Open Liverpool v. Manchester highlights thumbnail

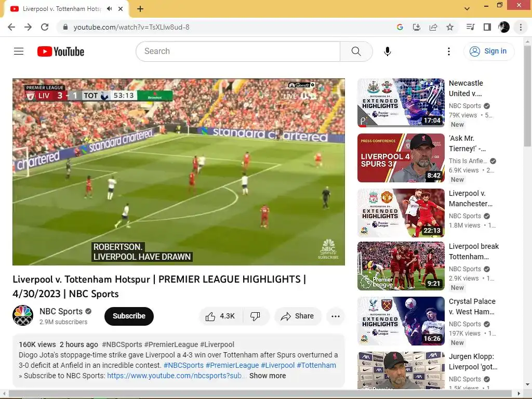point(401,212)
